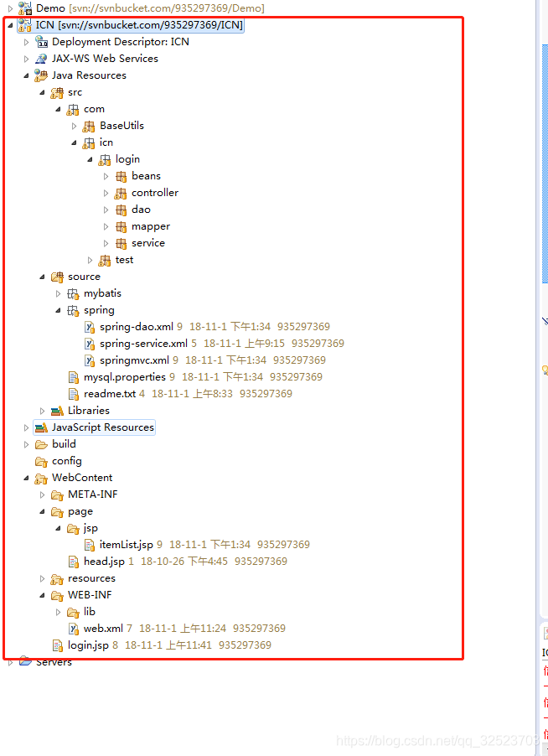
Task: Expand the beans package node
Action: 106,177
